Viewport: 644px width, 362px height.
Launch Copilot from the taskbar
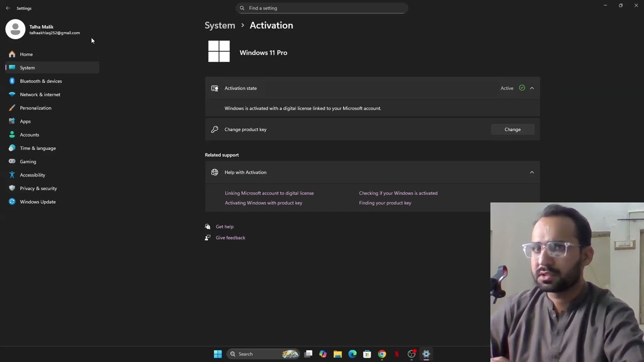[x=323, y=354]
